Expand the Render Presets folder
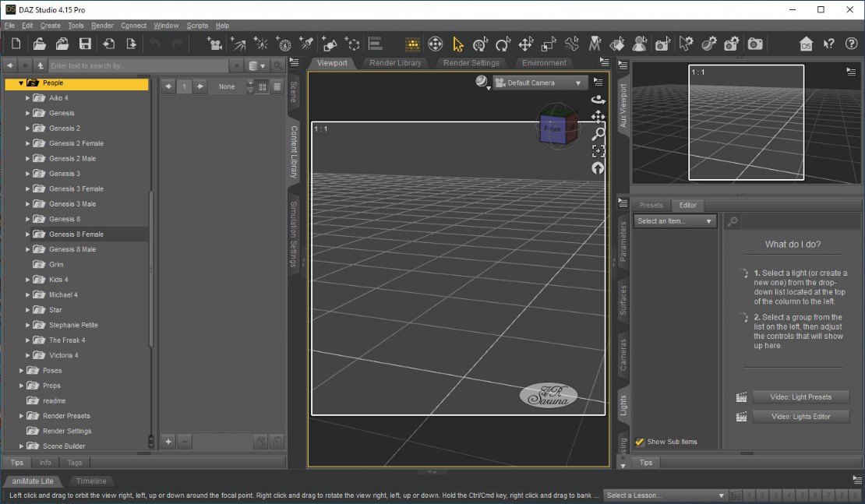Image resolution: width=865 pixels, height=504 pixels. click(x=21, y=416)
